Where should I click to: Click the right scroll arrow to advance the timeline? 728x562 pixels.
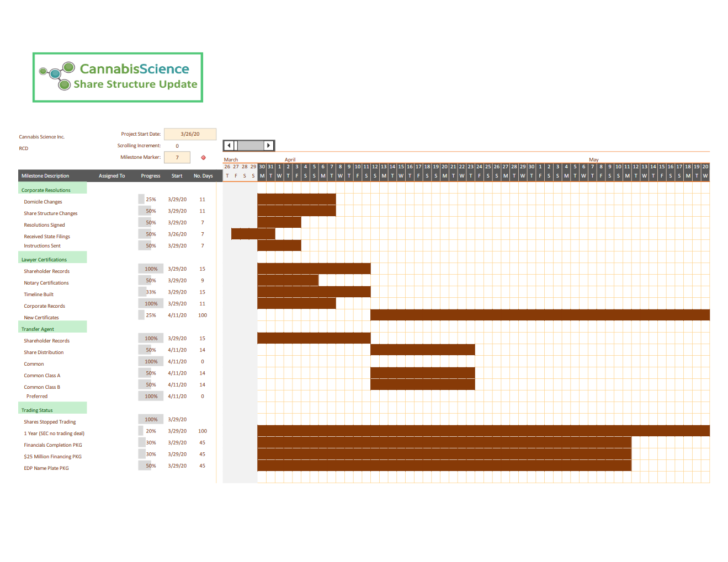(x=269, y=145)
